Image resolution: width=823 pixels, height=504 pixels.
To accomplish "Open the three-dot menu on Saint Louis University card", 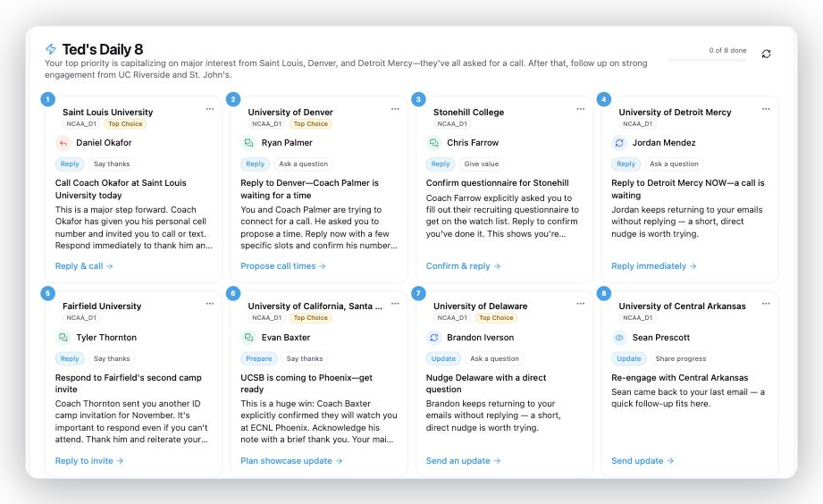I will 210,109.
